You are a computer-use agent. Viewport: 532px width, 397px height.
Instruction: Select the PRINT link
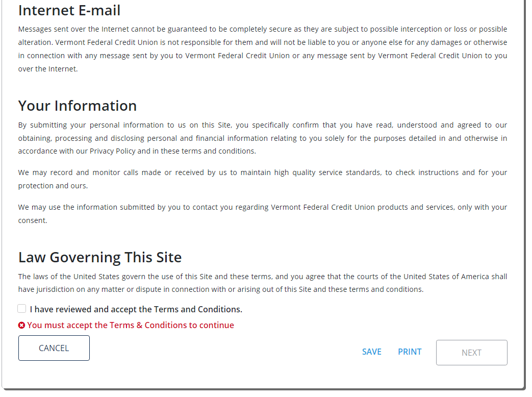point(410,352)
